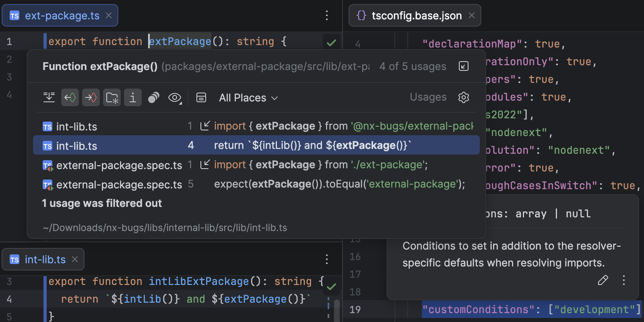Click open in Find tool window icon

click(x=464, y=66)
